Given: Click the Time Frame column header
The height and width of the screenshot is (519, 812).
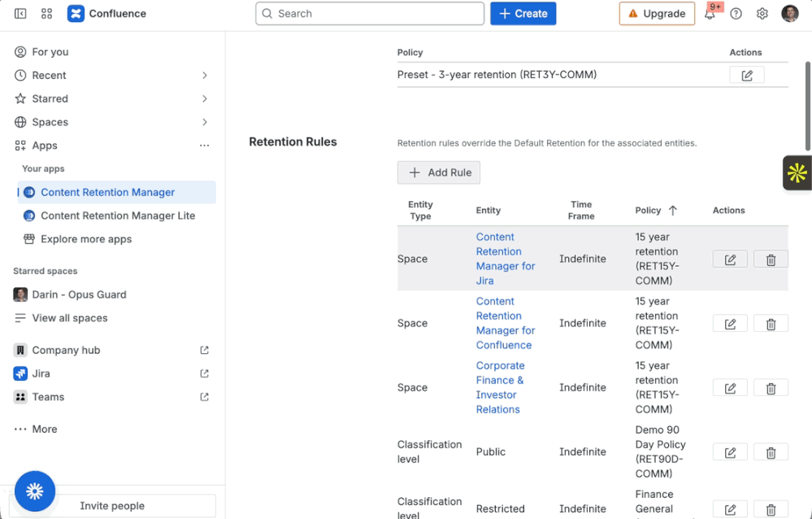Looking at the screenshot, I should (x=581, y=210).
